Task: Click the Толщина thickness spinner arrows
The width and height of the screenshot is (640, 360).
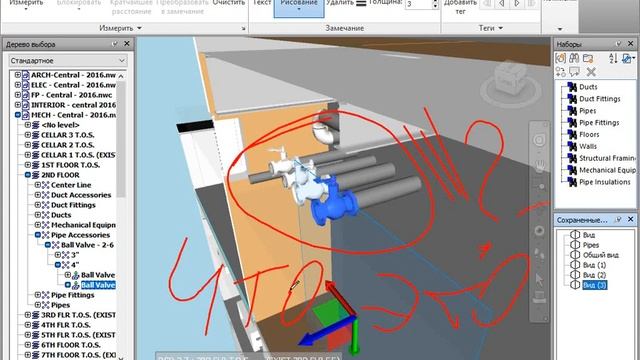Action: [x=435, y=4]
